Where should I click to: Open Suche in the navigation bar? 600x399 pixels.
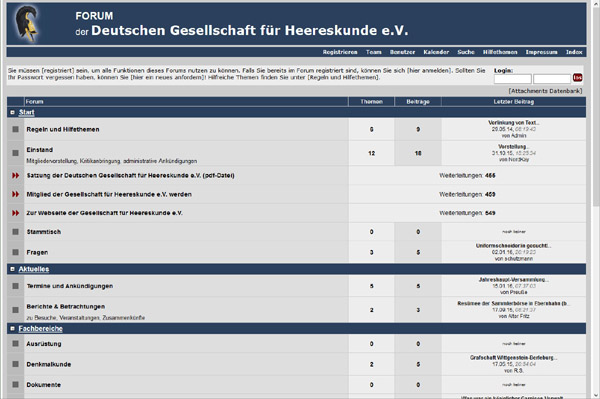pyautogui.click(x=466, y=52)
